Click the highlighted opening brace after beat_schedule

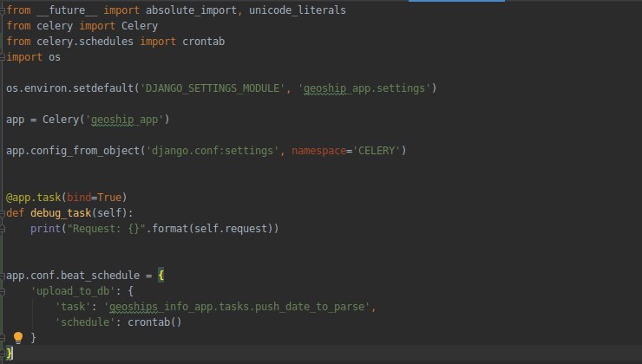[160, 276]
